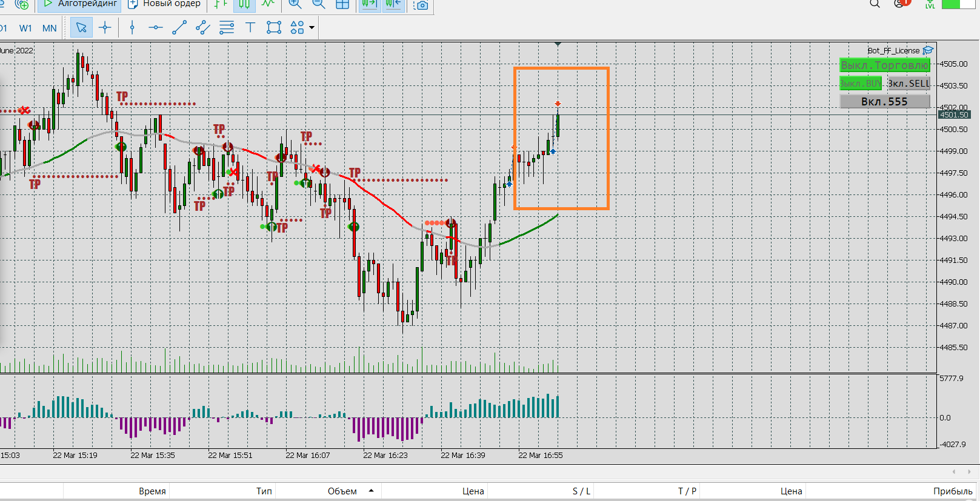Select the MN timeframe
Screen dimensions: 980x501
[x=50, y=28]
